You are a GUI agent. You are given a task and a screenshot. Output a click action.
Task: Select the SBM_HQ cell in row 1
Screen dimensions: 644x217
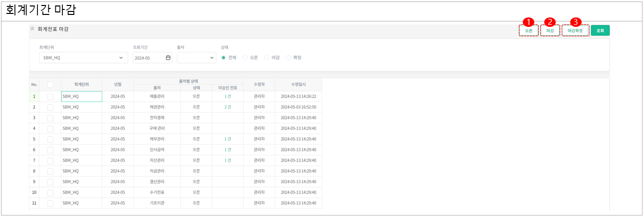click(81, 97)
